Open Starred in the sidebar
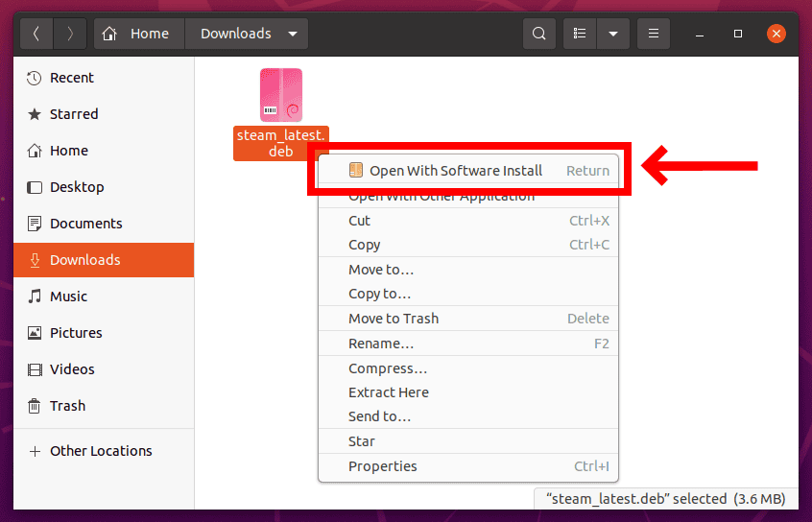812x522 pixels. coord(74,114)
